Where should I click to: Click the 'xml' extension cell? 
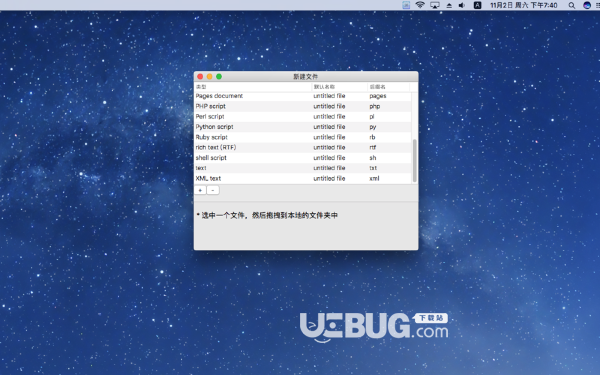374,179
